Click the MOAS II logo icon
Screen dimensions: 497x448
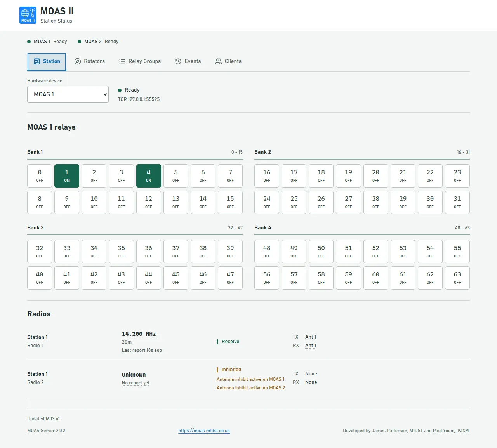(x=28, y=15)
